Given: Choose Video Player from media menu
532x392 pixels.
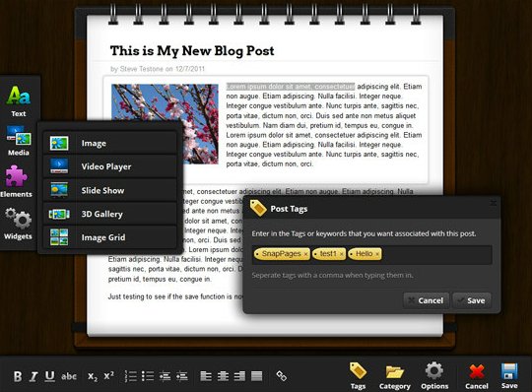Looking at the screenshot, I should (x=110, y=166).
